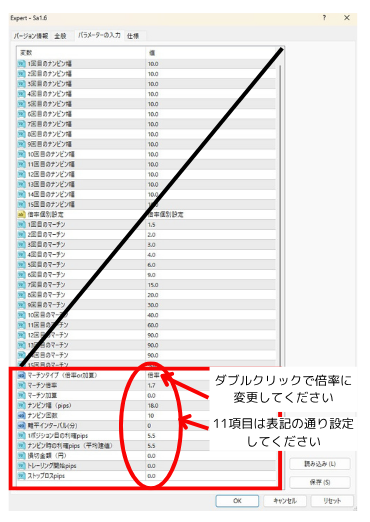The height and width of the screenshot is (522, 370).
Task: Click the 保存 (S) save button
Action: [320, 482]
